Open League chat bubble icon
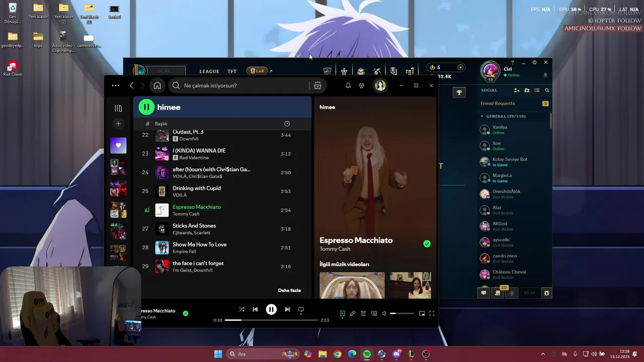This screenshot has width=644, height=362. click(484, 293)
